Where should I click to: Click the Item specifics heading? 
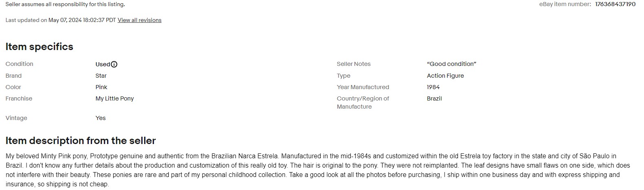[x=40, y=47]
